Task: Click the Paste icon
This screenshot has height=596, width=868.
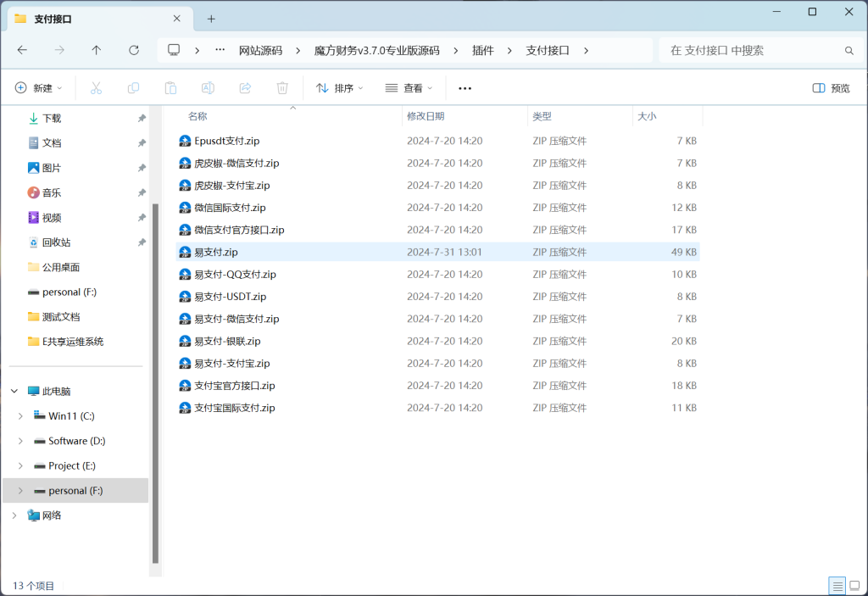Action: [170, 87]
